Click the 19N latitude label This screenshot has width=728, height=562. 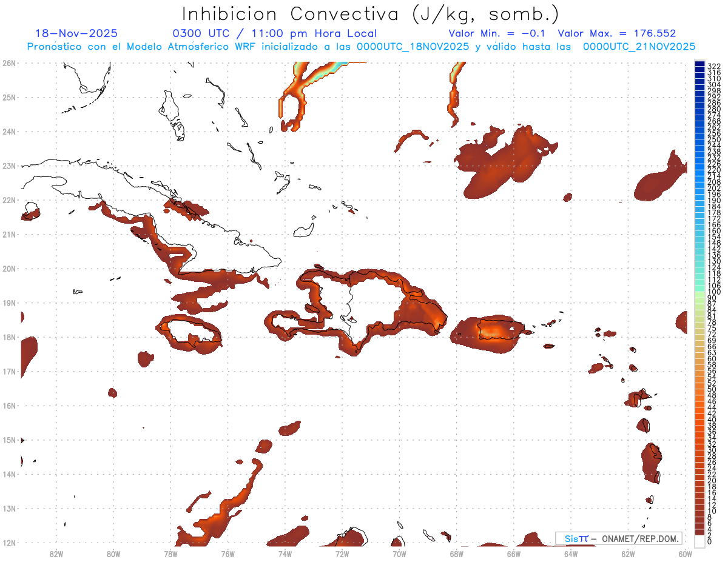coord(9,303)
